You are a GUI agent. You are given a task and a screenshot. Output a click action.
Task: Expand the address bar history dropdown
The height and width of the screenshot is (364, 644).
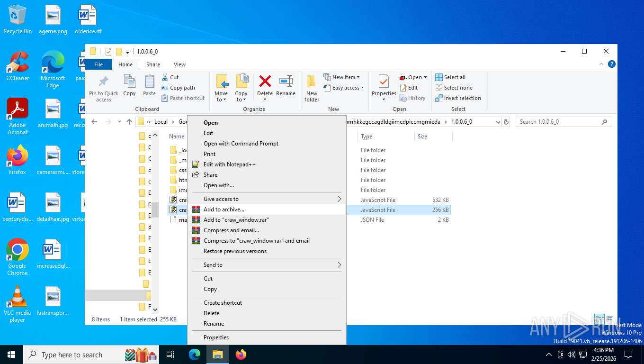[x=498, y=122]
